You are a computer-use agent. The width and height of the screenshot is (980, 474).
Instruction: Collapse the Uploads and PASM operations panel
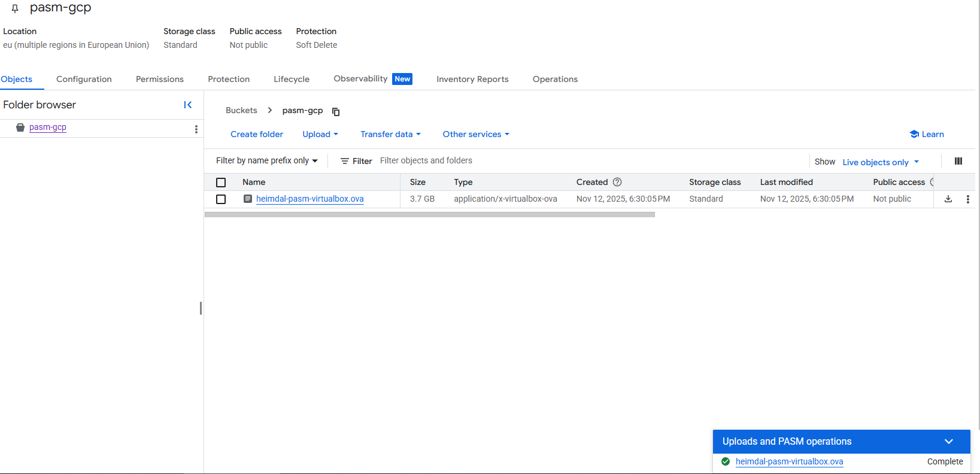click(x=949, y=442)
